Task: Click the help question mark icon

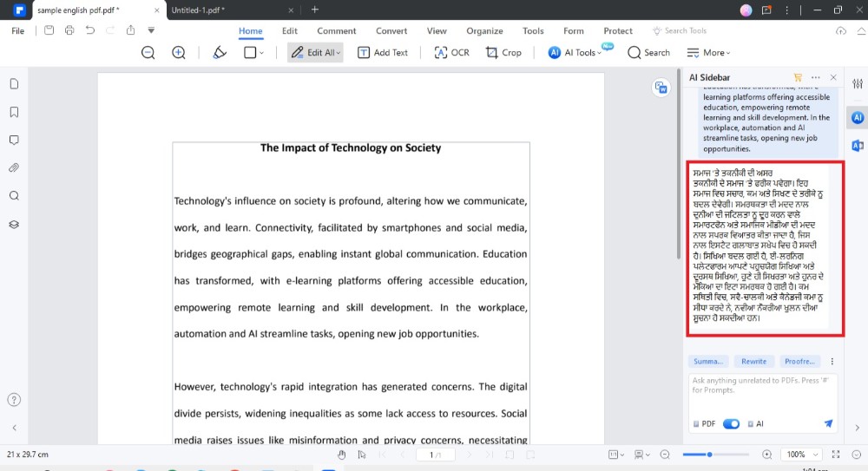Action: [x=15, y=400]
